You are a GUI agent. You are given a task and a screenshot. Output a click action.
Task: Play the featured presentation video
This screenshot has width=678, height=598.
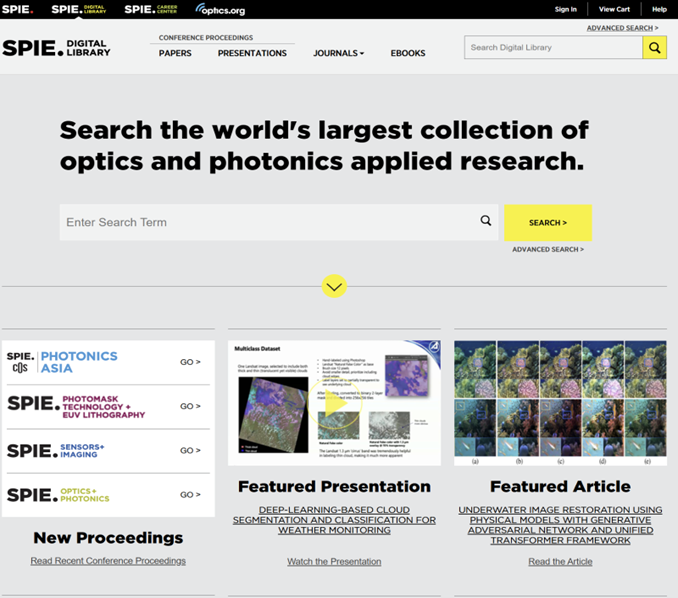(x=334, y=402)
